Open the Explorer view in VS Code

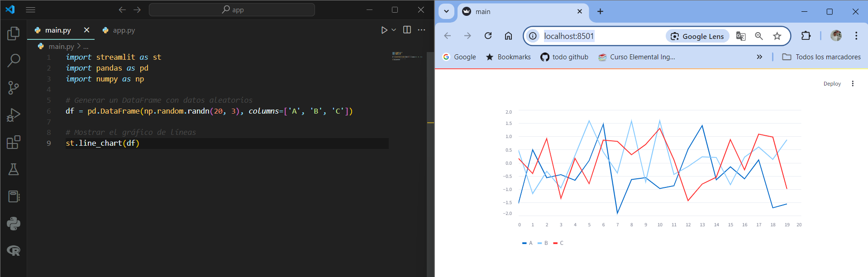(x=14, y=33)
